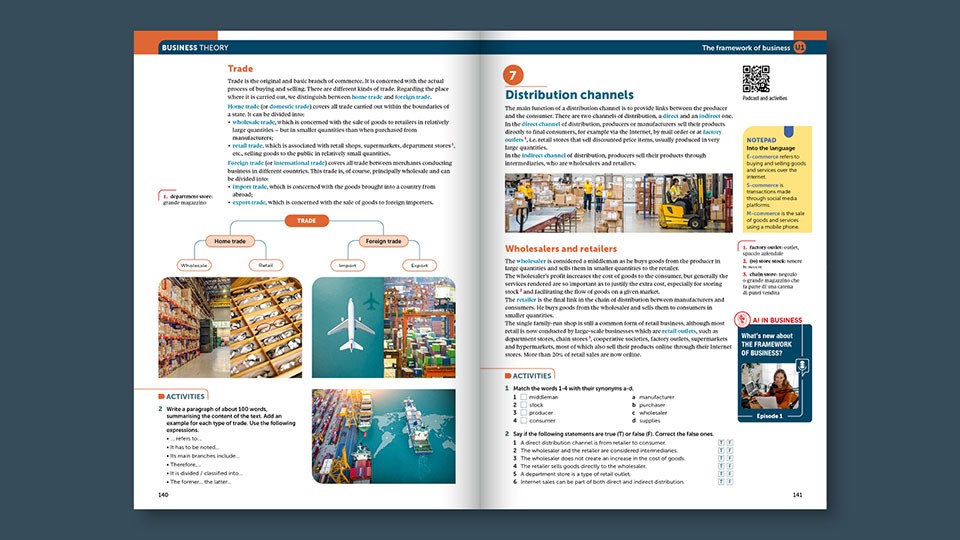Click the orange number 7 circle
Viewport: 960px width, 540px height.
(513, 75)
